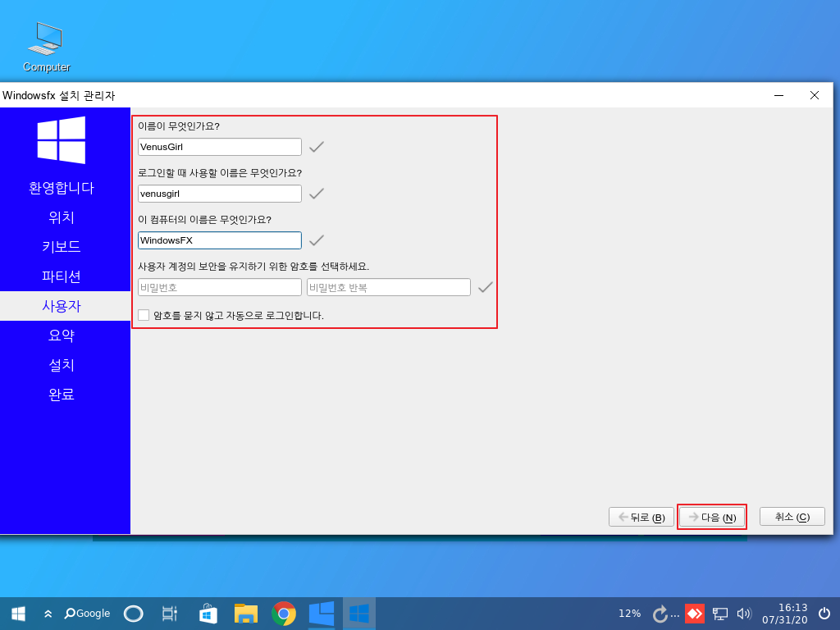Open the Cortana circle icon
This screenshot has width=840, height=630.
(x=134, y=614)
